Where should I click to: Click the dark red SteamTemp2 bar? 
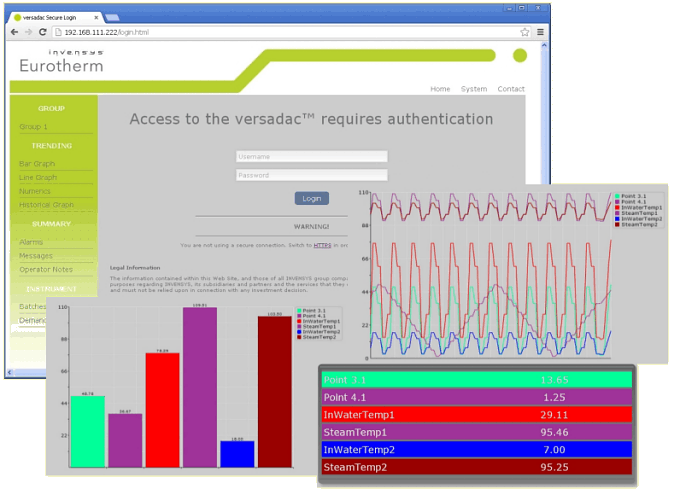pos(275,392)
